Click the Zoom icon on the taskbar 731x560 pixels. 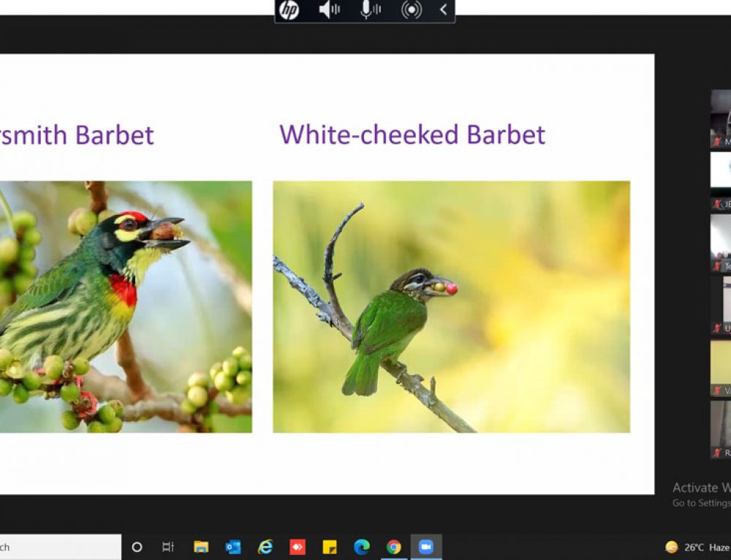[x=426, y=547]
